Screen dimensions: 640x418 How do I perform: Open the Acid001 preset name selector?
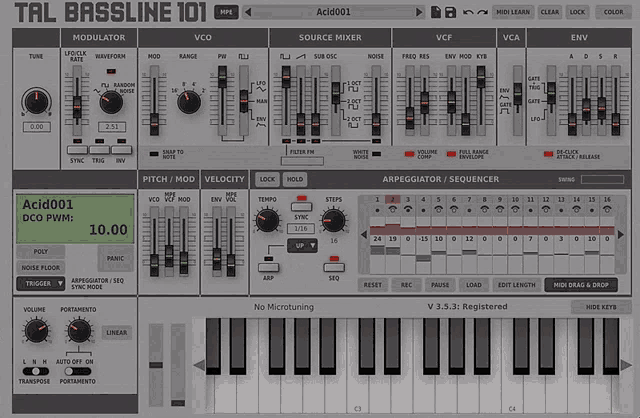(x=333, y=12)
